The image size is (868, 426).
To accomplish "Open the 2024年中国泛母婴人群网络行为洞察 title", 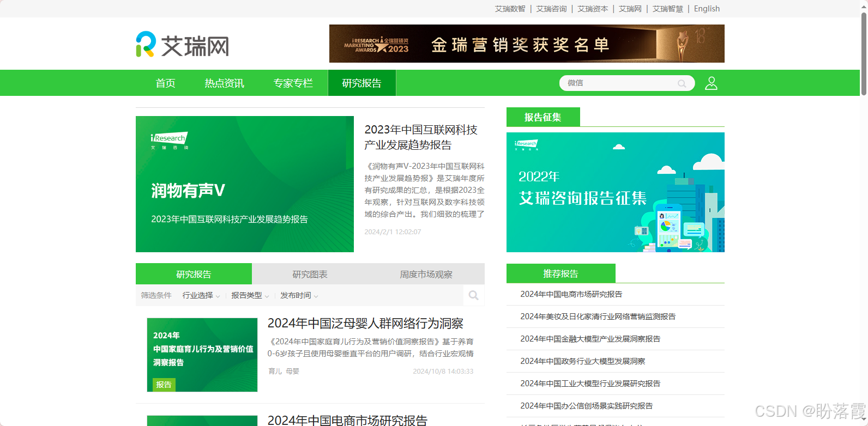I will pos(365,324).
